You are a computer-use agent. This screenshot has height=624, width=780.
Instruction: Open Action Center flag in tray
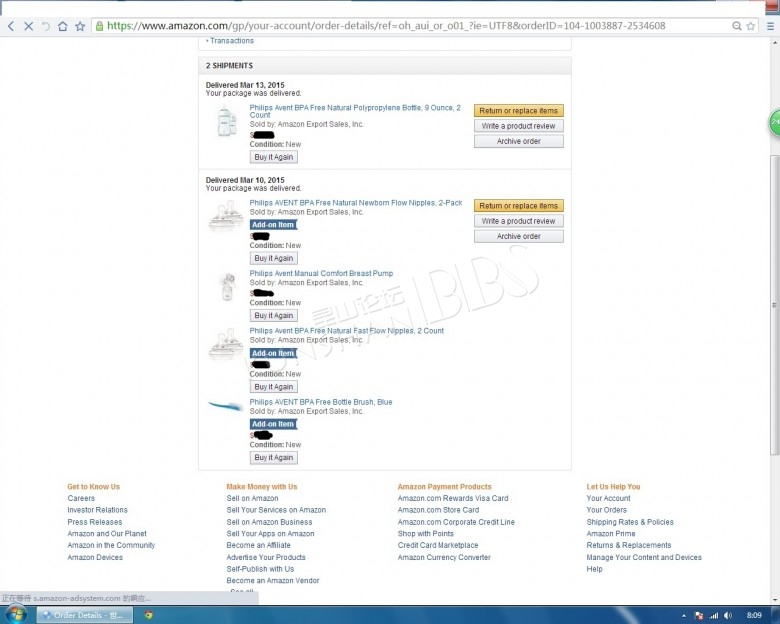coord(699,616)
